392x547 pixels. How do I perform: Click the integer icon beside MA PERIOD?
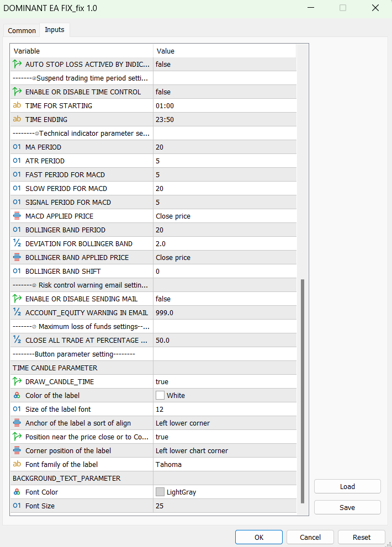[x=17, y=147]
